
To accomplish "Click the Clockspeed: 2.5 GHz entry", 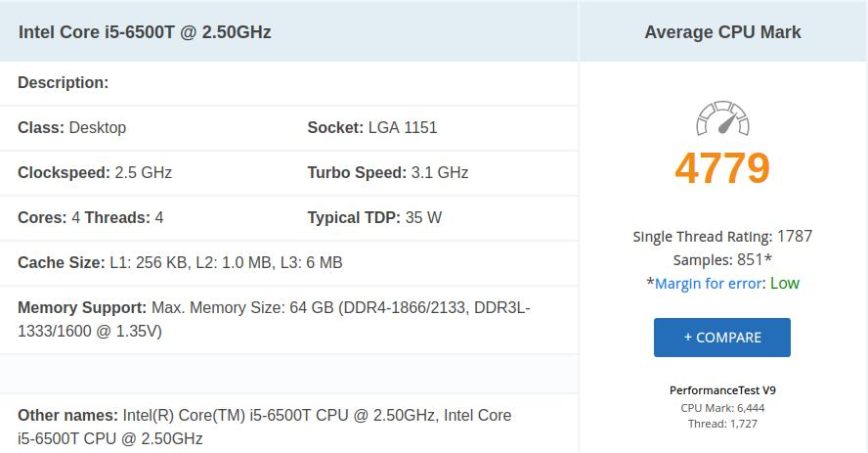I will coord(95,173).
